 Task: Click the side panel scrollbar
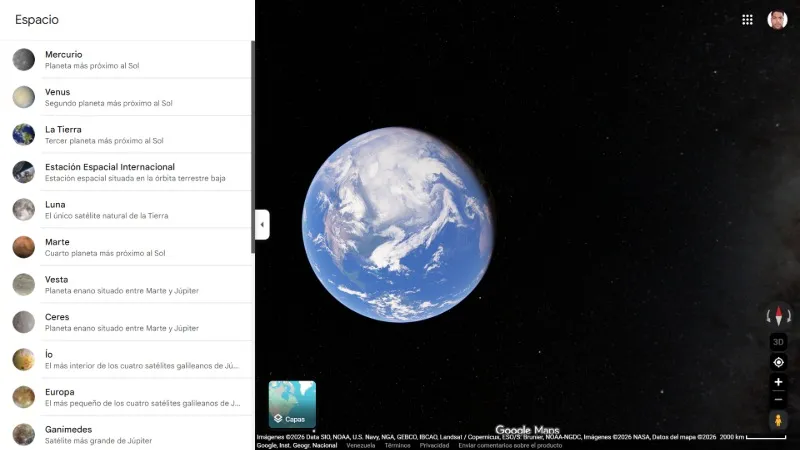253,147
